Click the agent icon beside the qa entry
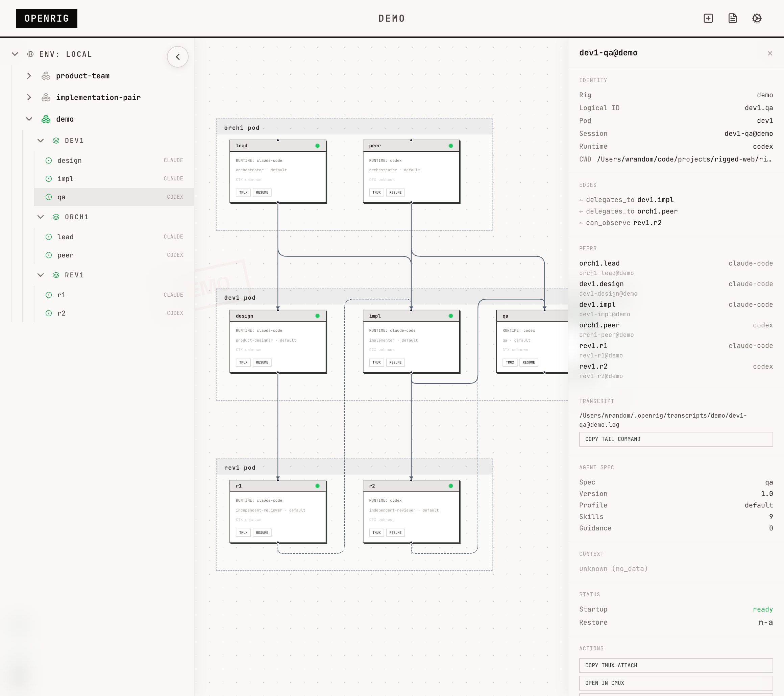 point(48,197)
